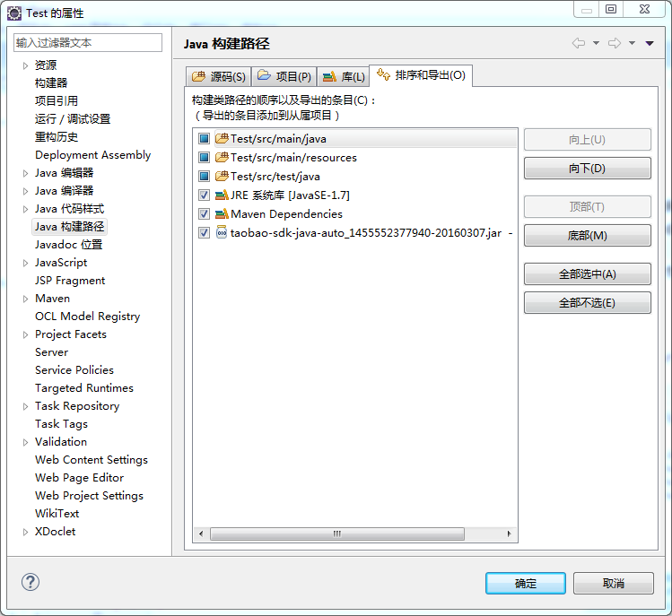Open the back history dropdown arrow
The image size is (672, 616).
[596, 43]
